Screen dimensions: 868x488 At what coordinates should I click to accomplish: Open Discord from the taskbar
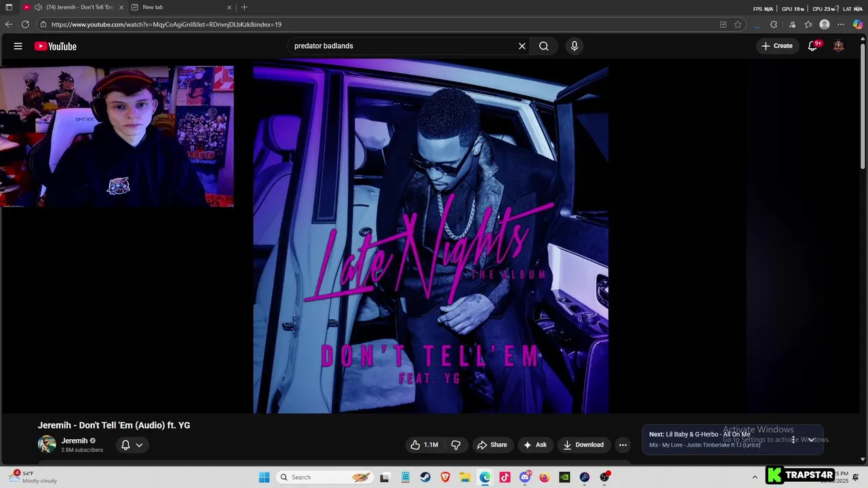[x=525, y=477]
